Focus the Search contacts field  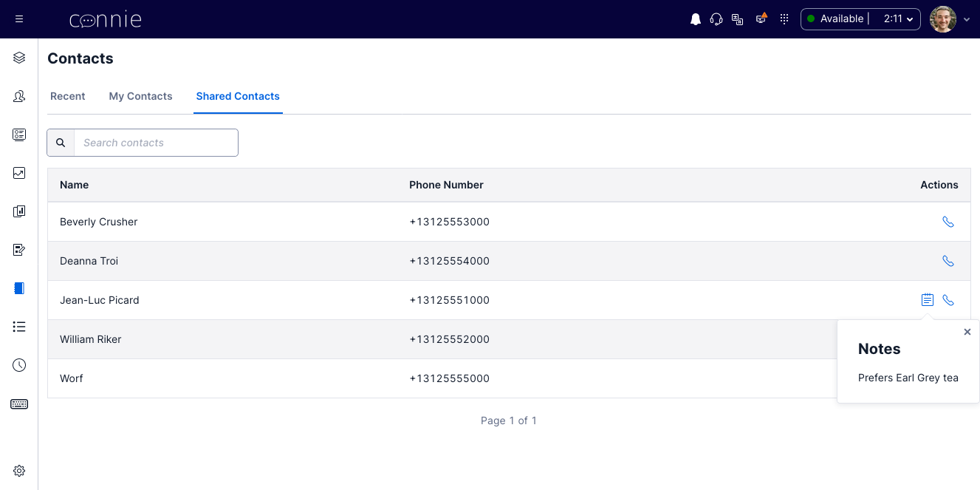click(156, 143)
